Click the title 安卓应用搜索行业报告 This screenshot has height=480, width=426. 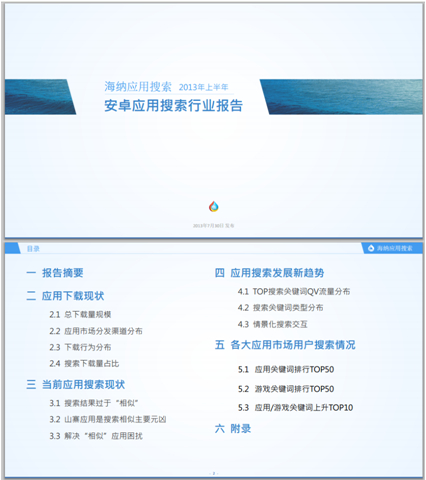point(173,106)
